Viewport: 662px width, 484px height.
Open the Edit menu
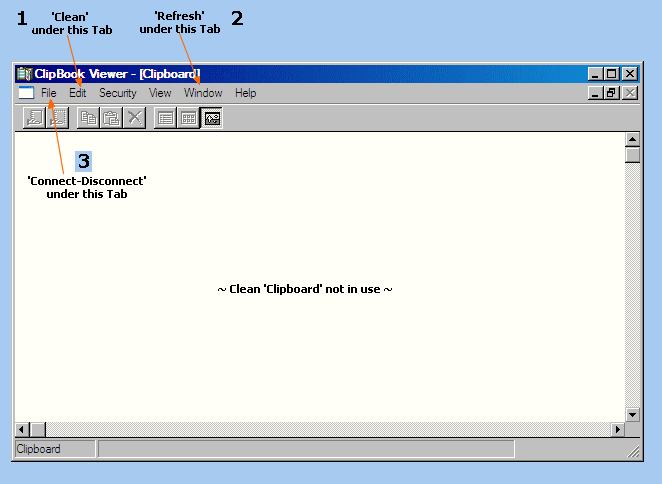(x=78, y=93)
